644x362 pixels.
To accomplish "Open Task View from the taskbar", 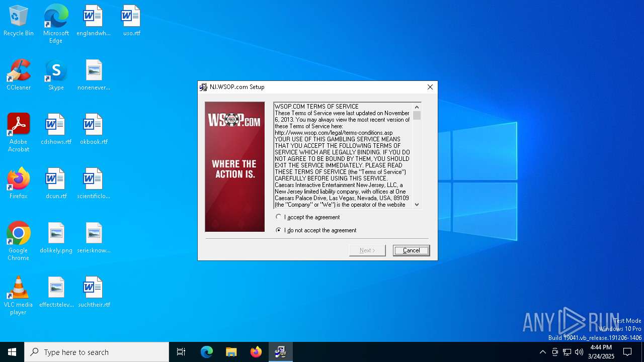I will point(181,352).
